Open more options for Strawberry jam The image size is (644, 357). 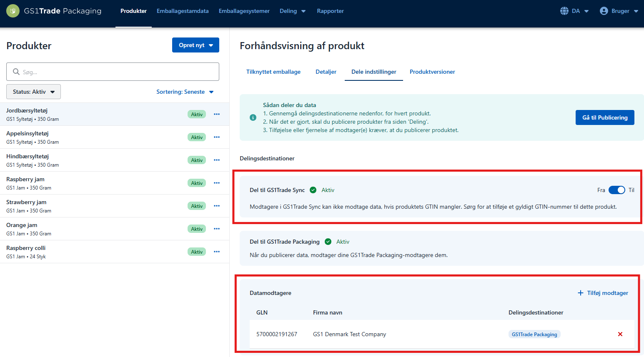tap(217, 206)
